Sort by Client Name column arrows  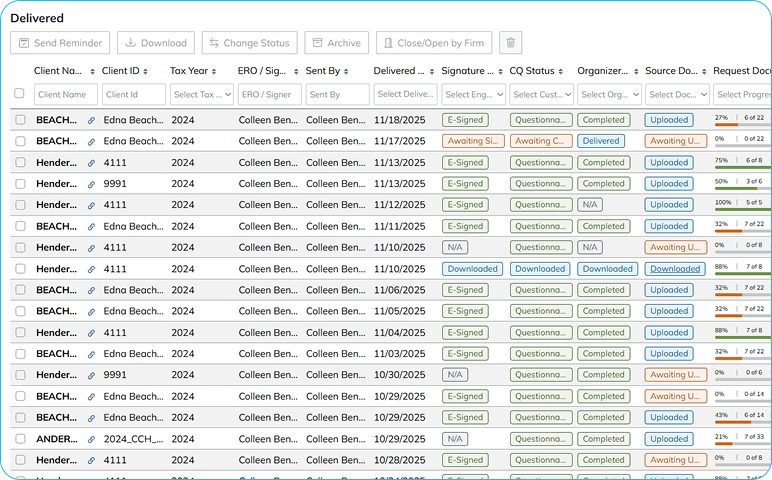point(92,72)
